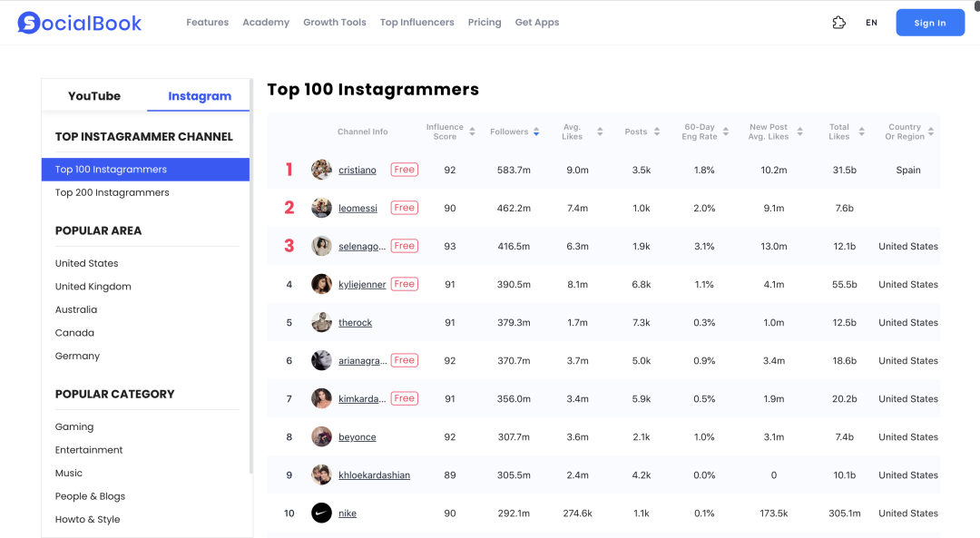Click kimkardashian's avatar thumbnail

click(321, 398)
